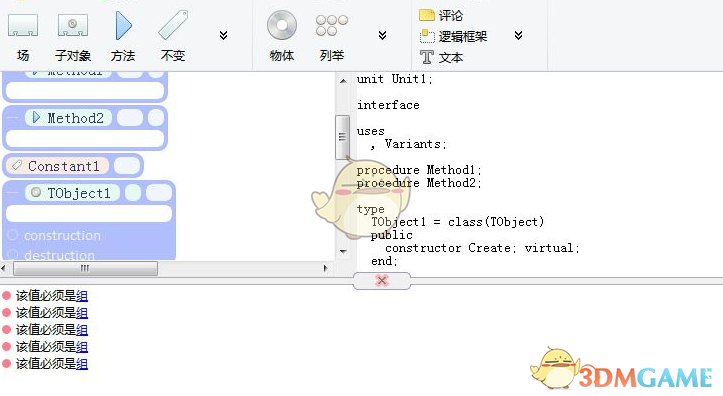The width and height of the screenshot is (723, 396).
Task: Insert a 评论 (comment) note
Action: click(x=441, y=15)
